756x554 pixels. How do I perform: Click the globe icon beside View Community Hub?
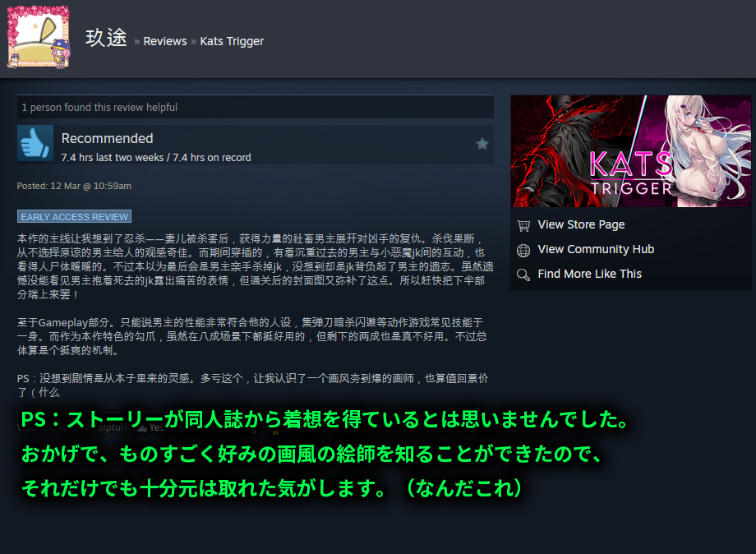(523, 249)
